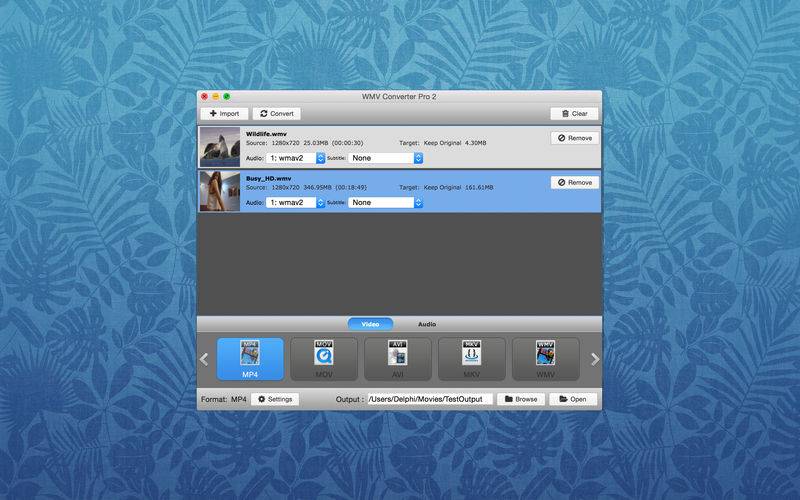Close the WMV Converter window
The image size is (800, 500).
click(x=205, y=96)
